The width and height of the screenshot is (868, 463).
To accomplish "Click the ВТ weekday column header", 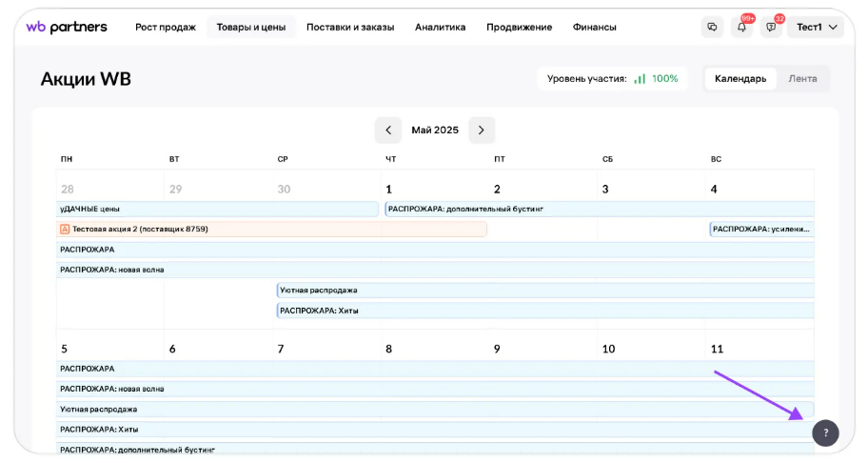I will click(174, 159).
